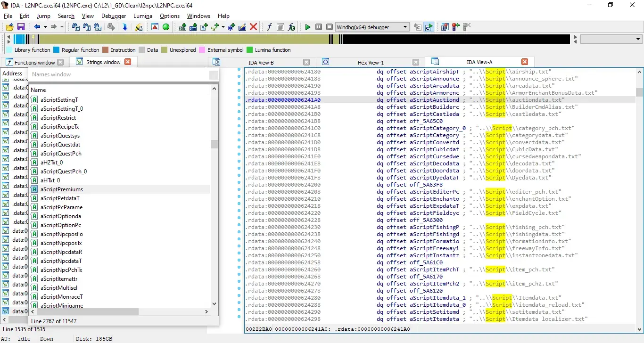The image size is (644, 343).
Task: Click the flashlight with lock icon
Action: (139, 27)
